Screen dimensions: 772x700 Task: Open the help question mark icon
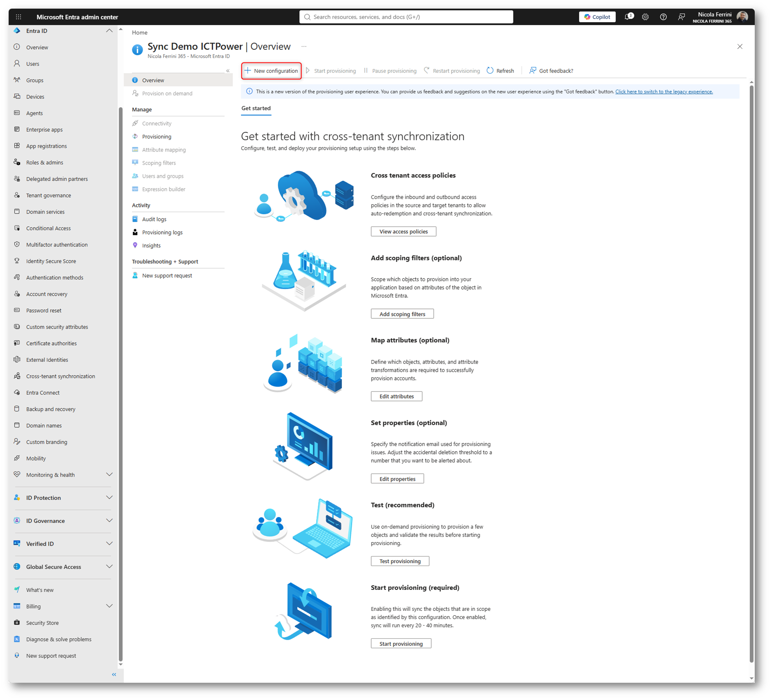point(663,17)
